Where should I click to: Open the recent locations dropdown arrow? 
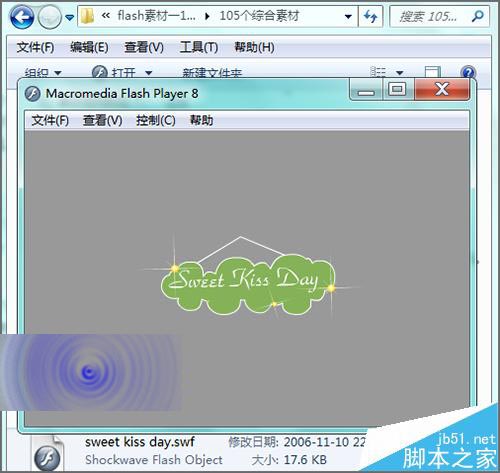[x=69, y=17]
